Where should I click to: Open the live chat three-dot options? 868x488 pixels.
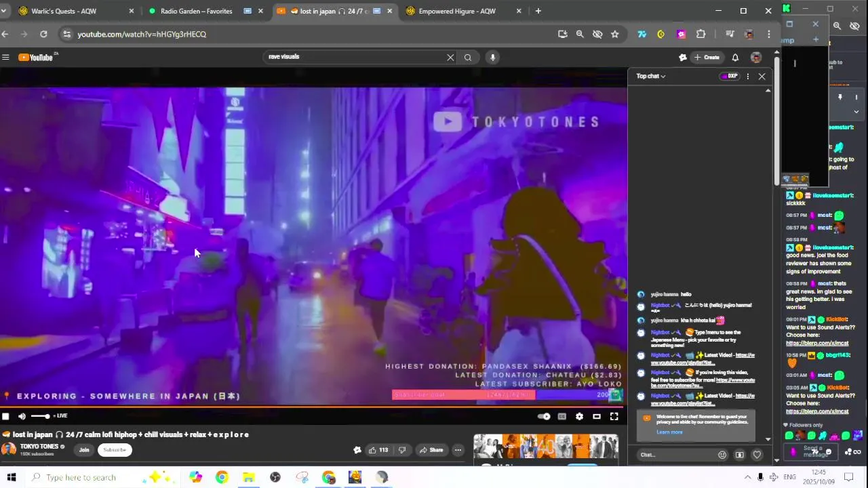[748, 77]
